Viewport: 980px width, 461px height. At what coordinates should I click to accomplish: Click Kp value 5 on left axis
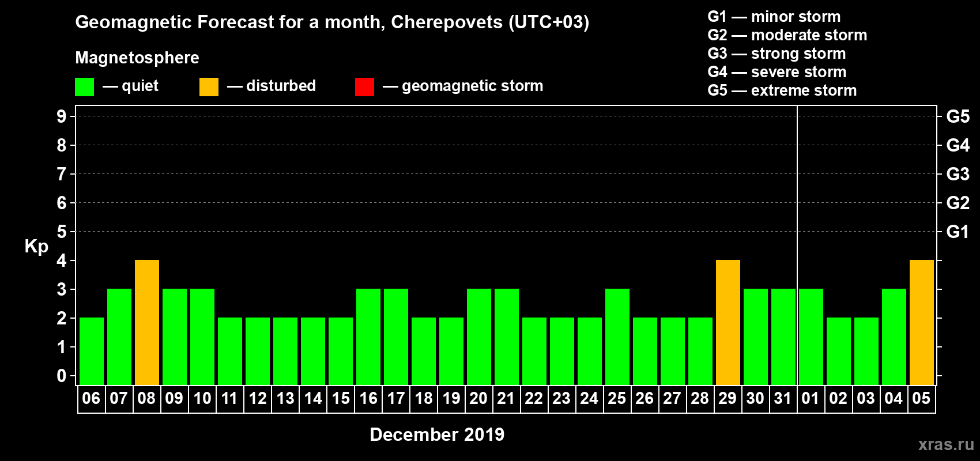click(62, 232)
